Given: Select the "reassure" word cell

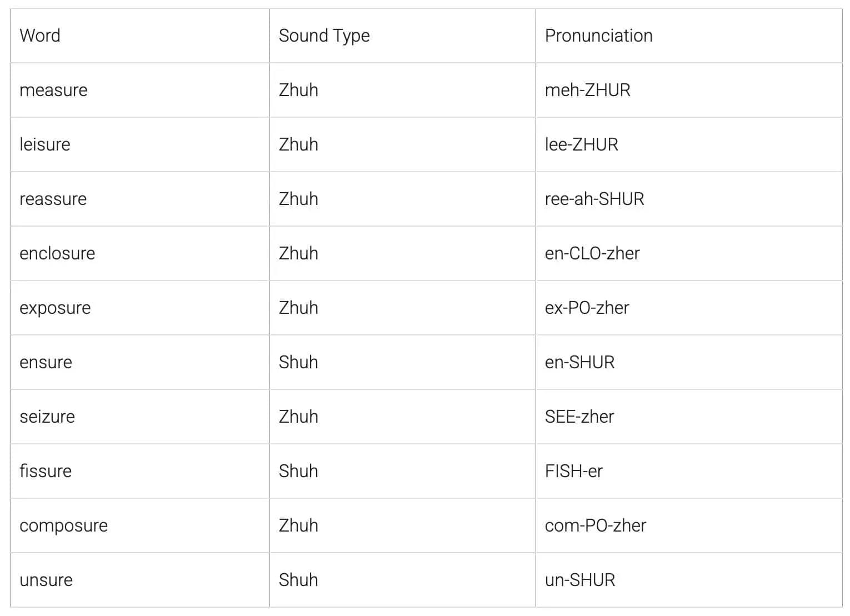Looking at the screenshot, I should click(x=53, y=199).
